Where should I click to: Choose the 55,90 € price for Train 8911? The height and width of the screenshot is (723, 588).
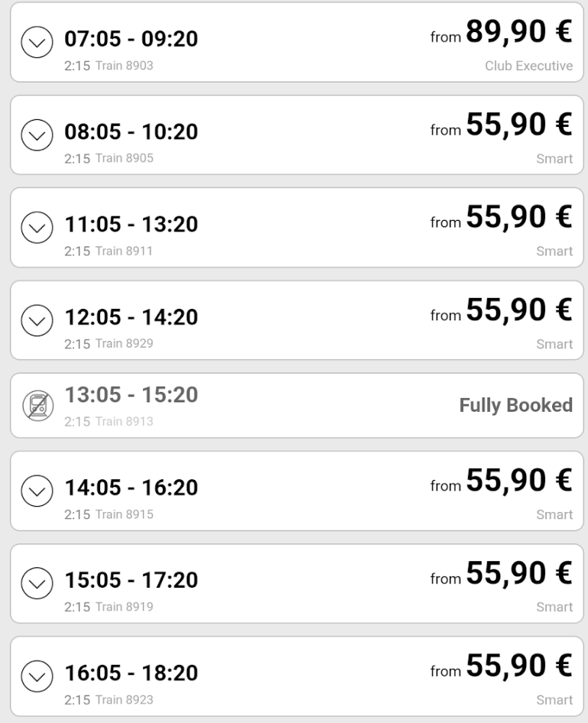coord(518,219)
